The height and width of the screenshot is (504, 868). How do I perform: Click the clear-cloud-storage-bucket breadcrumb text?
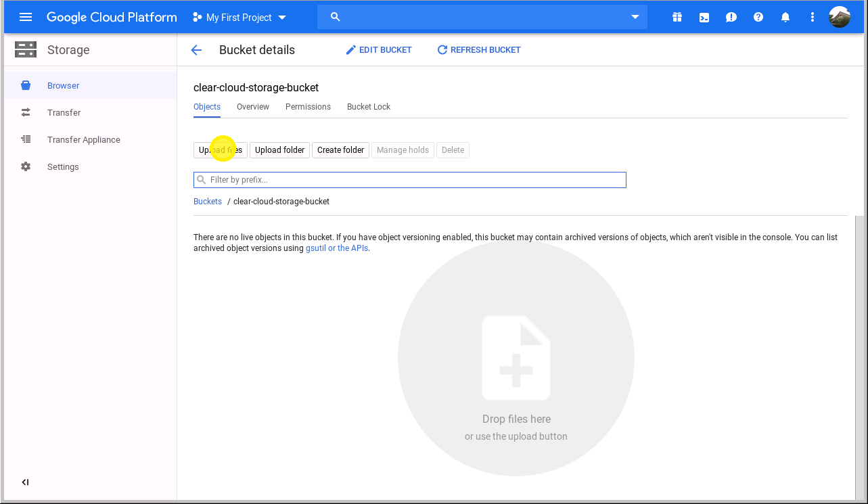[281, 202]
